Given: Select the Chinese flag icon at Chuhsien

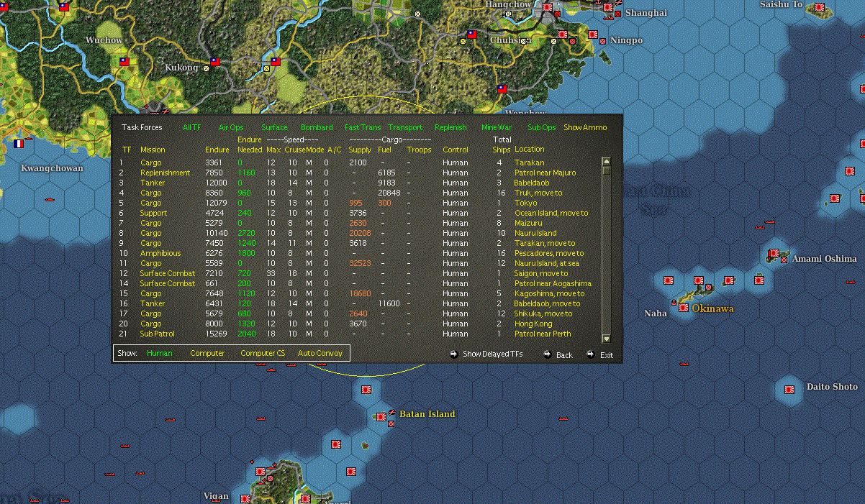Looking at the screenshot, I should point(471,35).
